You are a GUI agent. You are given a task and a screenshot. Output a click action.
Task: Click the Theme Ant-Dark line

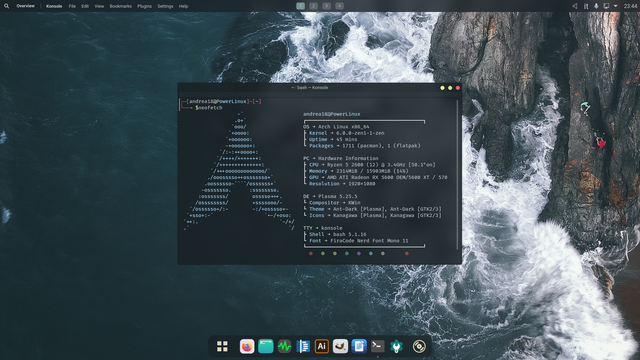[x=375, y=209]
